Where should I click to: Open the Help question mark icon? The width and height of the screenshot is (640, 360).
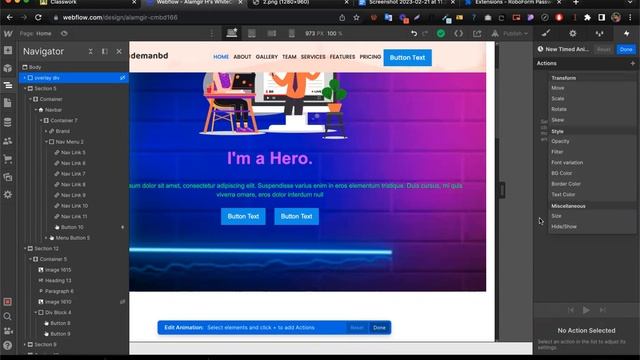(x=7, y=345)
